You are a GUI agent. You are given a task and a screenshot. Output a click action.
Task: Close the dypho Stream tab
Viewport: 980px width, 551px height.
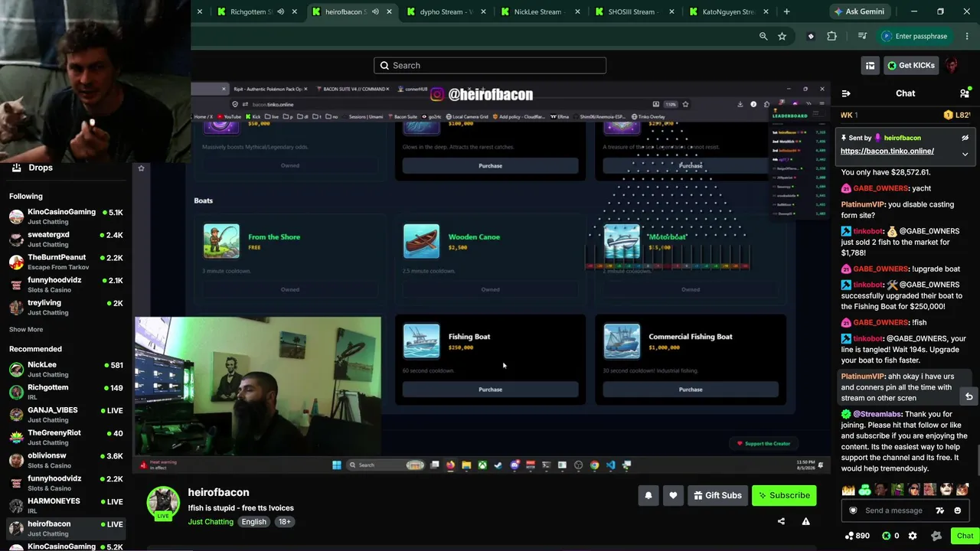pyautogui.click(x=483, y=11)
